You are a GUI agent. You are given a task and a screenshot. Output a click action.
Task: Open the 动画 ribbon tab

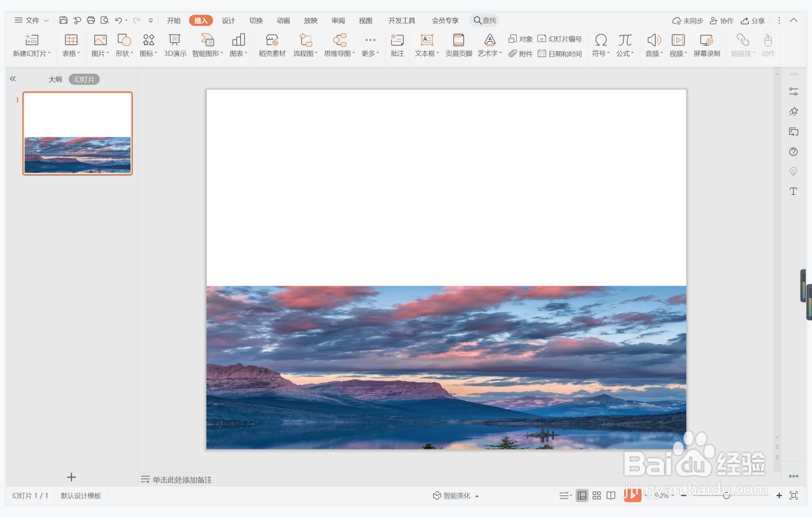pos(283,20)
